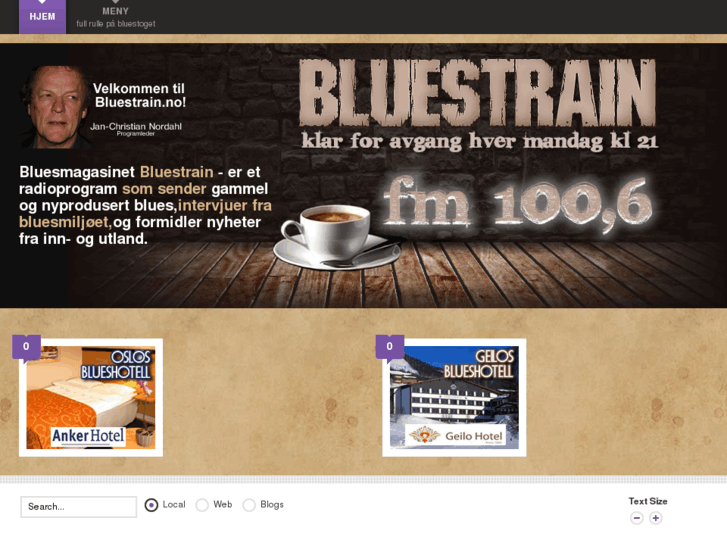Click Jan-Christian Nordahl's portrait photo

[x=56, y=107]
